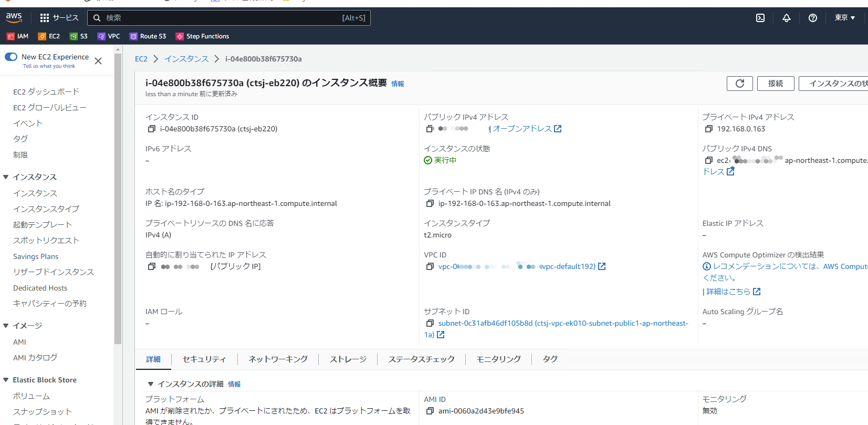Click Tell us what you think link
This screenshot has height=425, width=868.
click(x=49, y=66)
